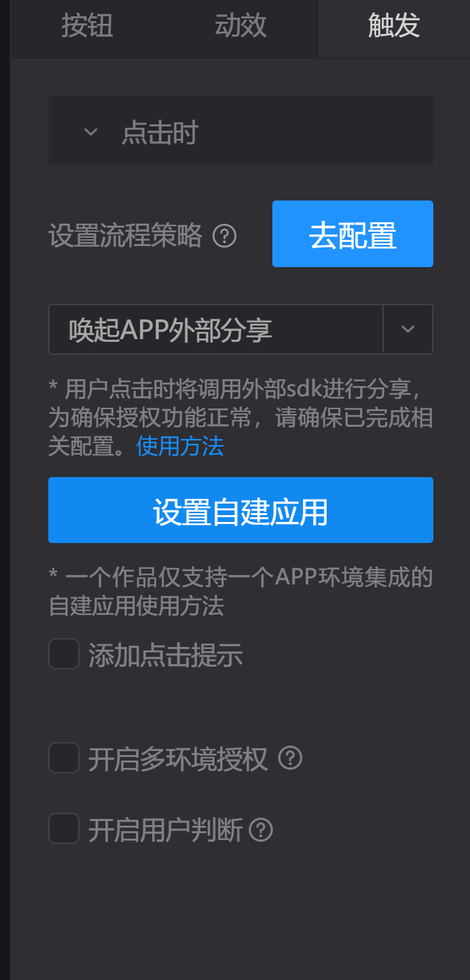470x980 pixels.
Task: Enable the 添加点击提示 checkbox
Action: pyautogui.click(x=64, y=653)
